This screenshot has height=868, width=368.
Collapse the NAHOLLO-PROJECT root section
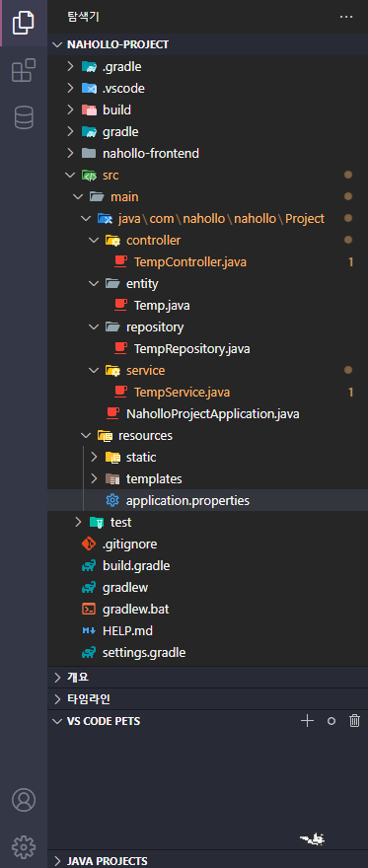57,44
